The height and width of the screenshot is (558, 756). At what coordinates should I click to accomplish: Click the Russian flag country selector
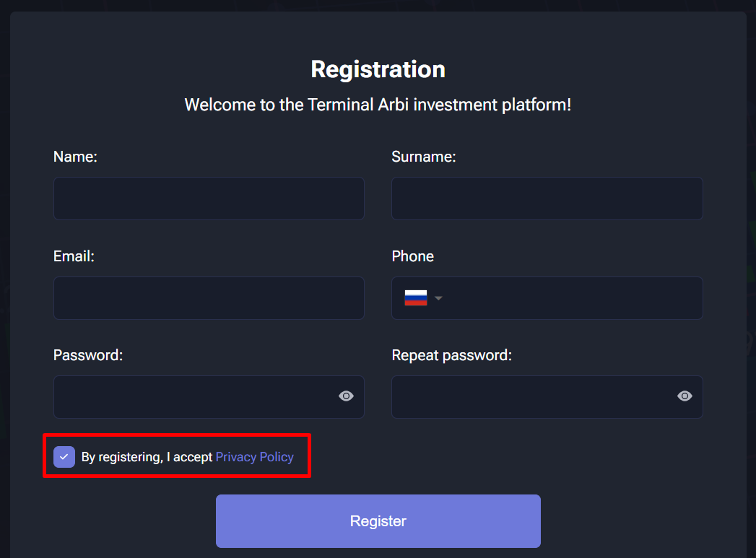coord(416,298)
